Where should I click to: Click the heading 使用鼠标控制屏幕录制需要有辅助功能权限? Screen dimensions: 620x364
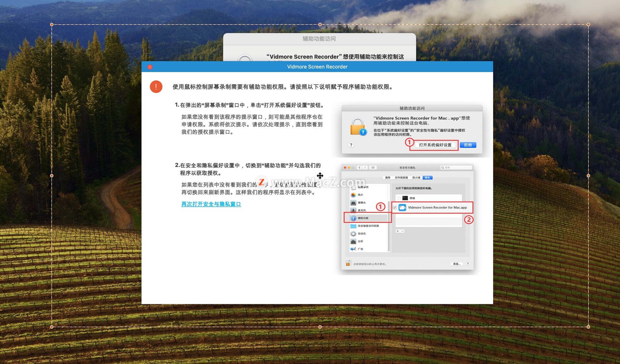(x=283, y=87)
